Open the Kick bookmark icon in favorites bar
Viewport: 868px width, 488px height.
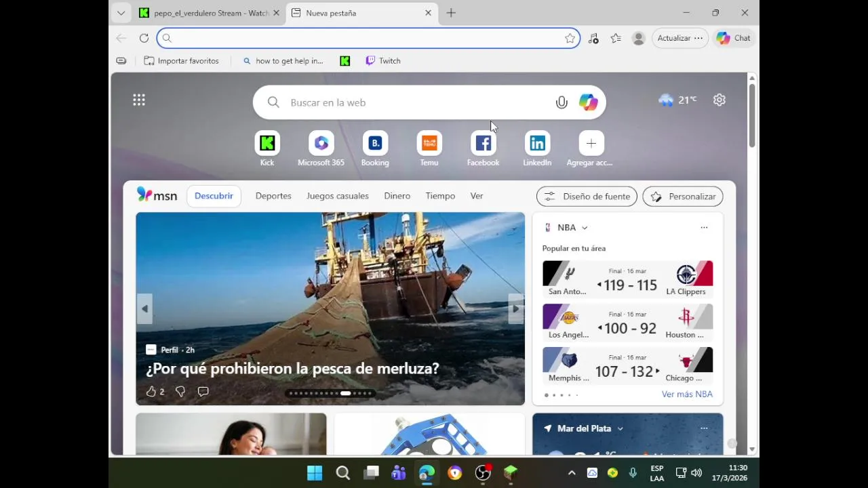pos(344,61)
